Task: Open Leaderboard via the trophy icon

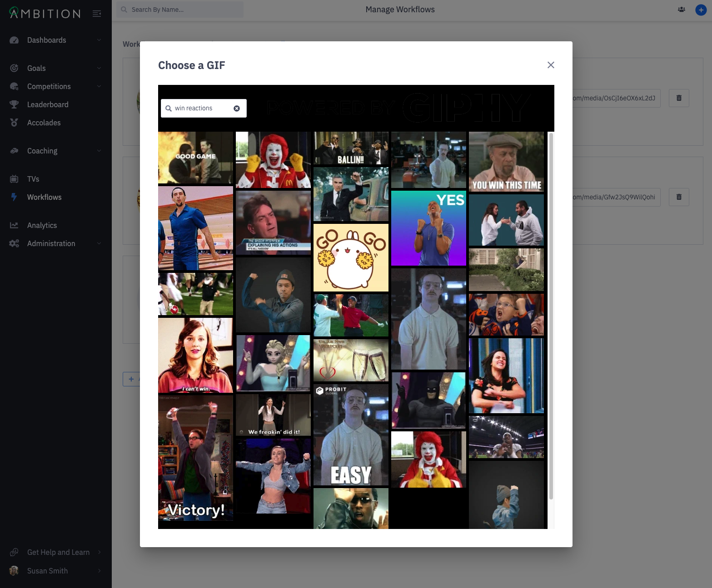Action: tap(14, 104)
